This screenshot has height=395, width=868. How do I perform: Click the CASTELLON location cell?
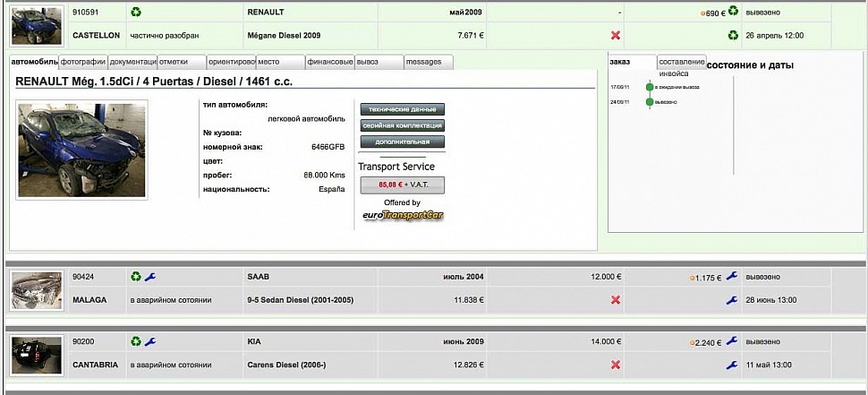click(x=97, y=36)
